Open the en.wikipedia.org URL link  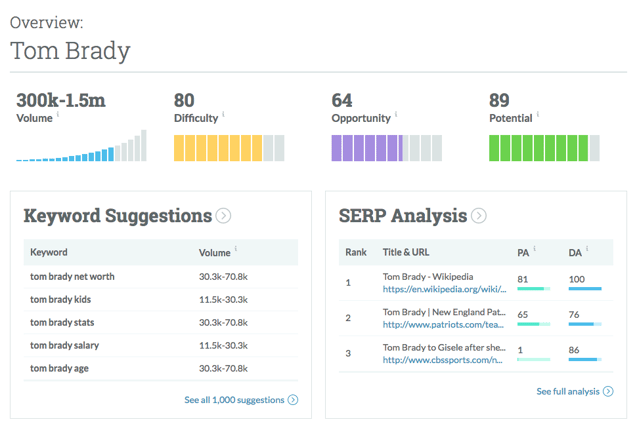(x=444, y=289)
